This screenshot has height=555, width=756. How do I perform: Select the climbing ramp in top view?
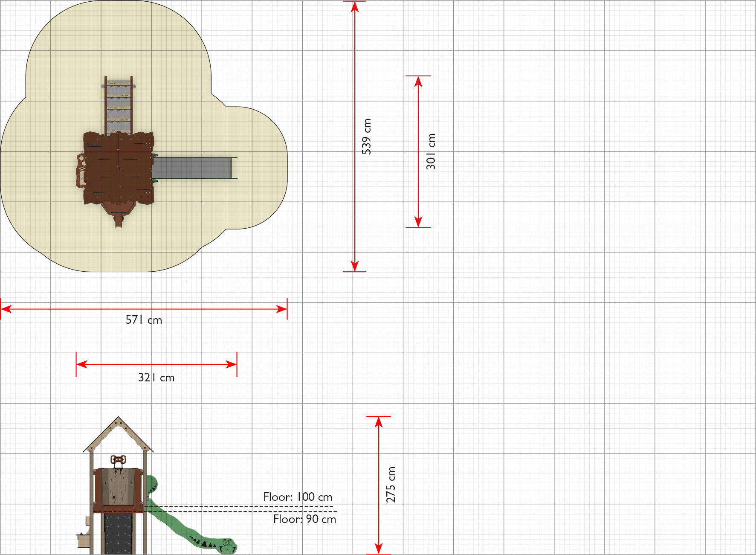pos(119,105)
